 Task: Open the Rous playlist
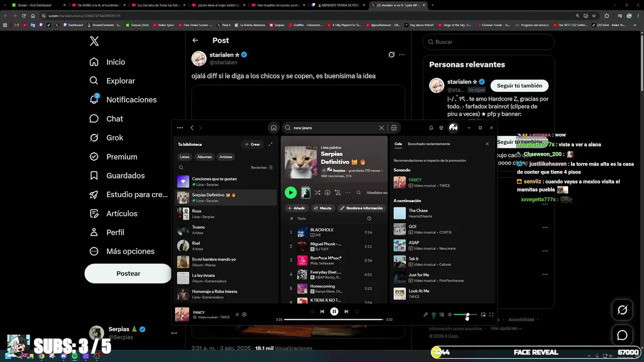pos(226,214)
